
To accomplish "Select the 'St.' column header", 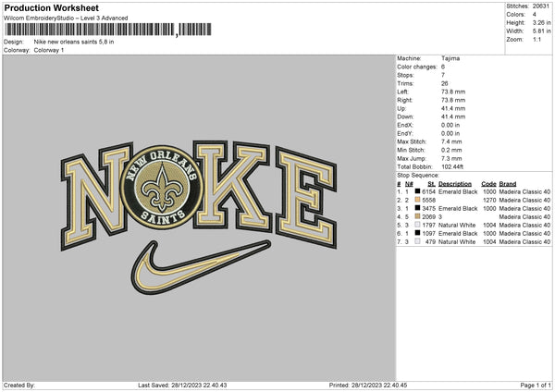I will 431,184.
